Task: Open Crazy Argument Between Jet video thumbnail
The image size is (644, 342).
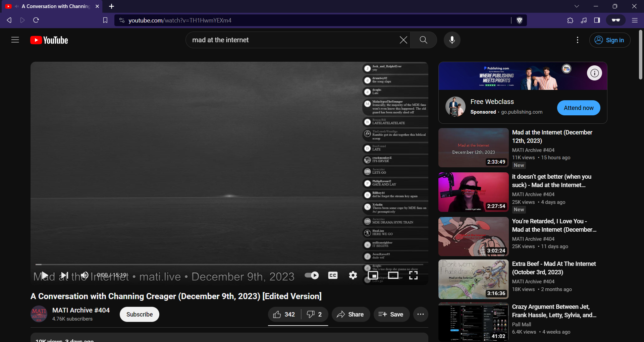Action: pos(473,322)
